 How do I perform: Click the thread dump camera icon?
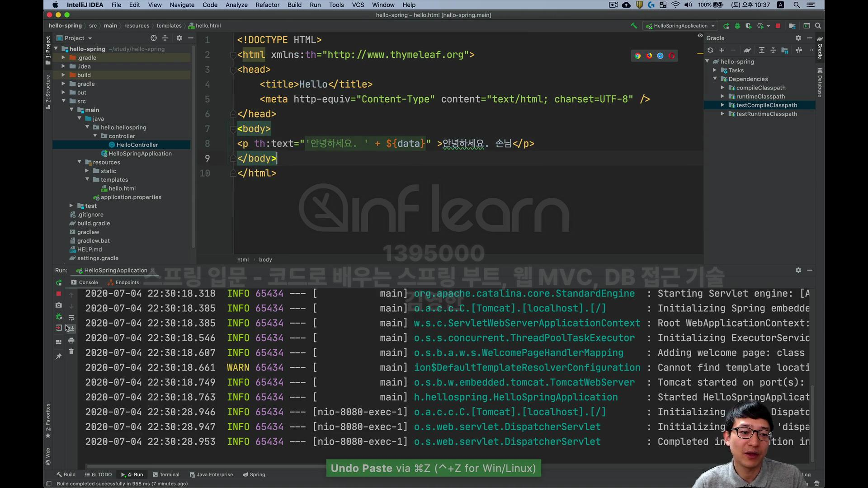tap(59, 305)
